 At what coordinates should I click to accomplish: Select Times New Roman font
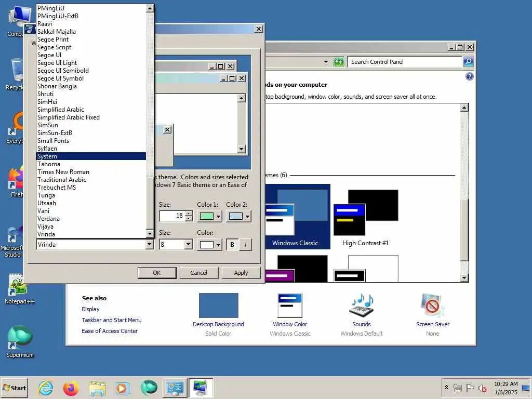(91, 172)
